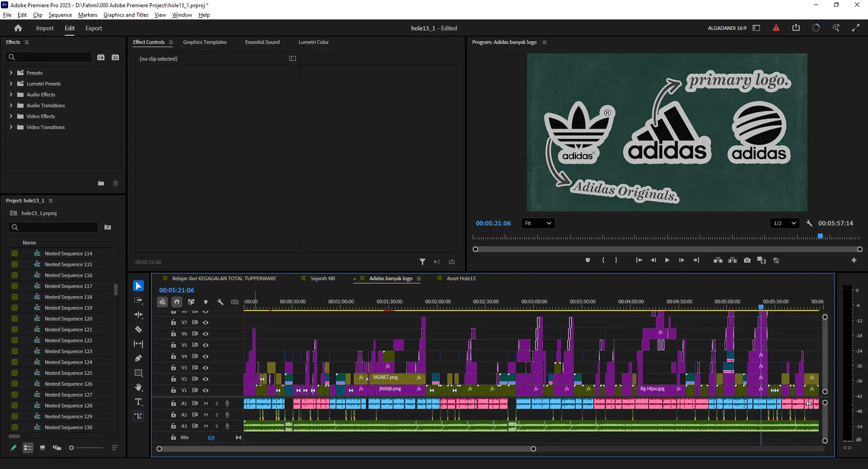Viewport: 868px width, 469px height.
Task: Toggle visibility eye of track V2
Action: pos(206,379)
